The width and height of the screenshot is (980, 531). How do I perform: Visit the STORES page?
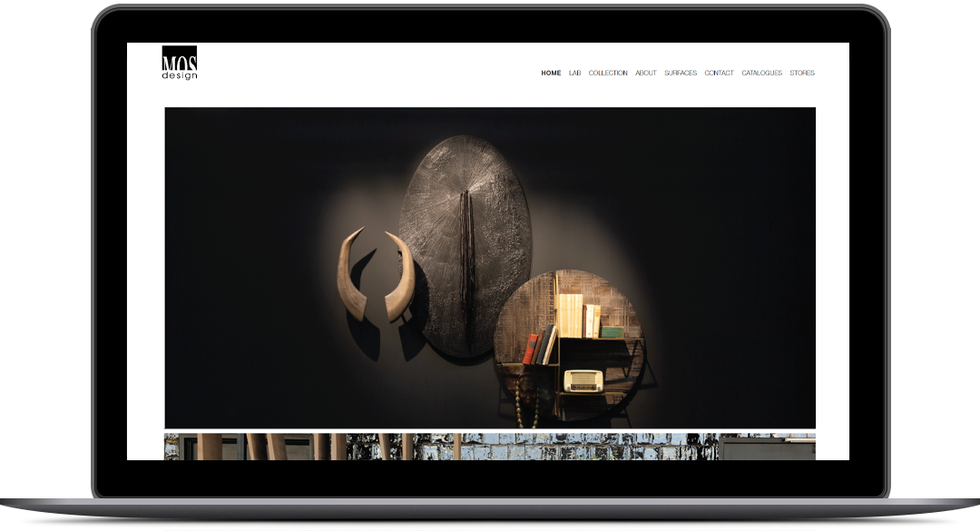click(802, 74)
